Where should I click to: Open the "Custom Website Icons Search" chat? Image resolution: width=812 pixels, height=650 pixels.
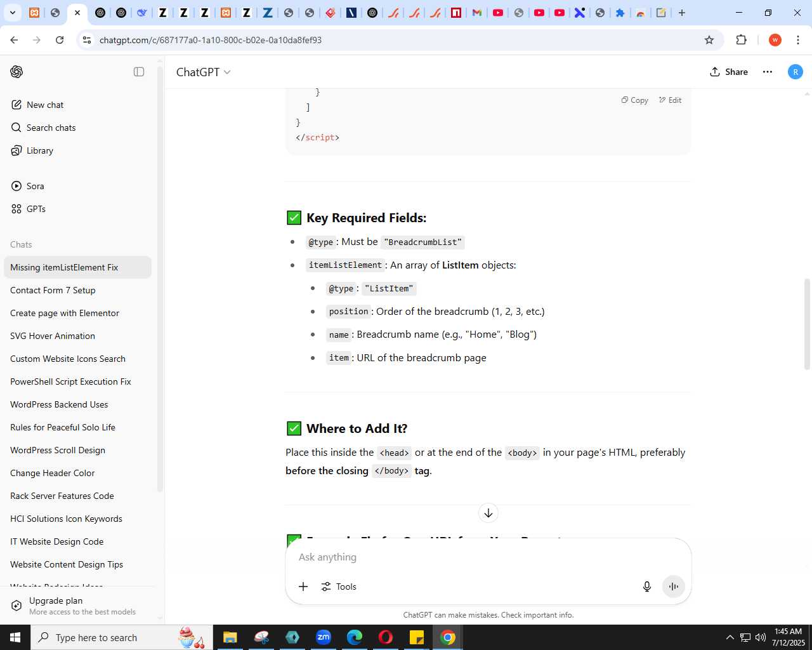77,359
